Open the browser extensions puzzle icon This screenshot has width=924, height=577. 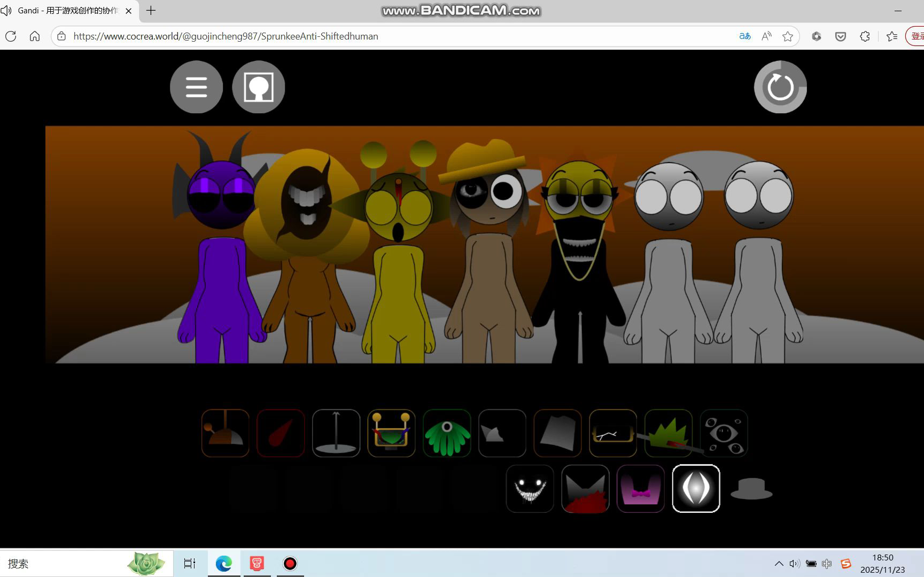coord(865,36)
